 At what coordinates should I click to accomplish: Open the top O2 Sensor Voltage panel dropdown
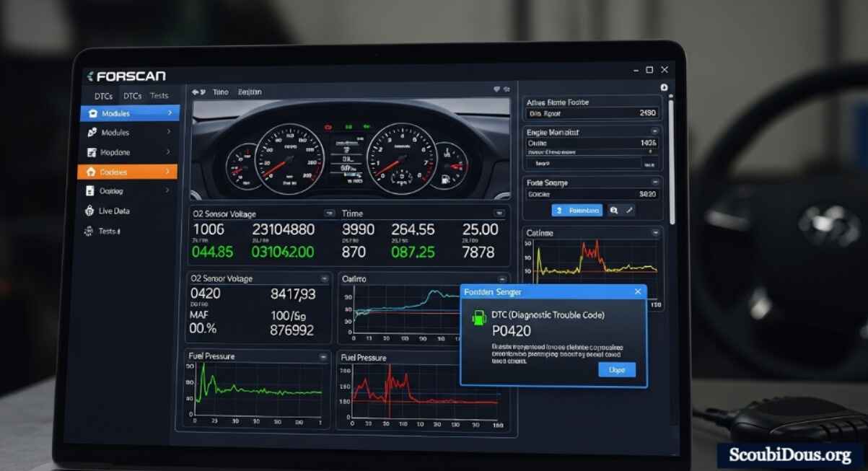tap(329, 214)
